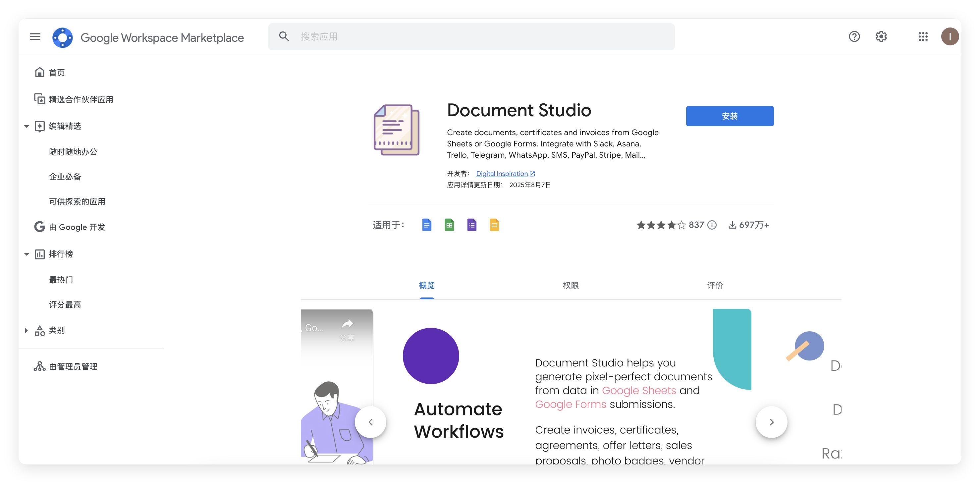980x483 pixels.
Task: Expand the 类别 section arrow
Action: coord(26,330)
